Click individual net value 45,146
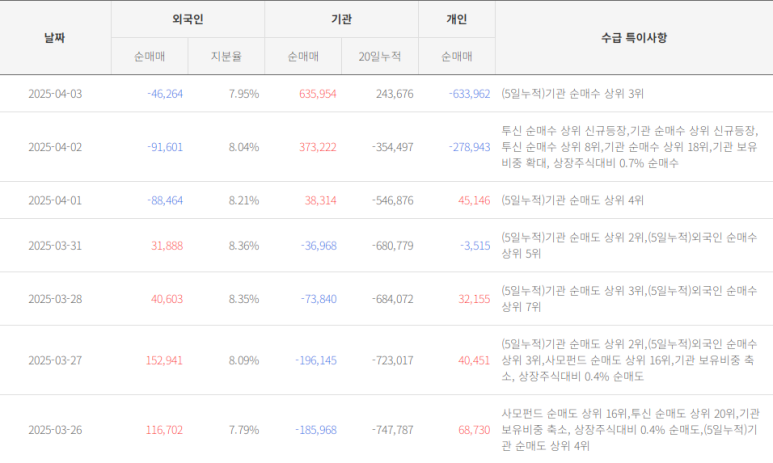This screenshot has height=463, width=773. click(474, 200)
